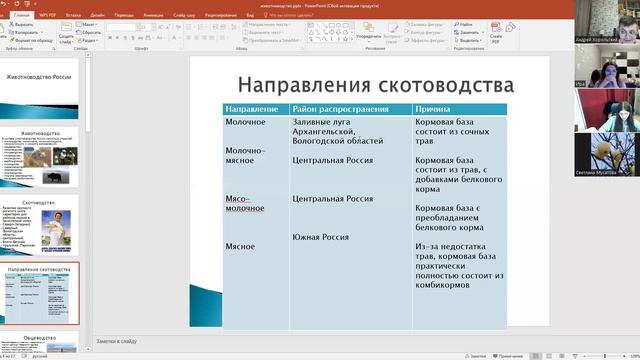Toggle underline formatting in font group

(125, 38)
